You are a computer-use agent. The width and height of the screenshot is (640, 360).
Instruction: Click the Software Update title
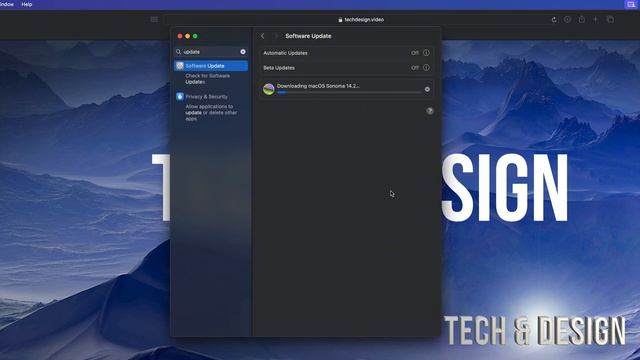point(308,36)
